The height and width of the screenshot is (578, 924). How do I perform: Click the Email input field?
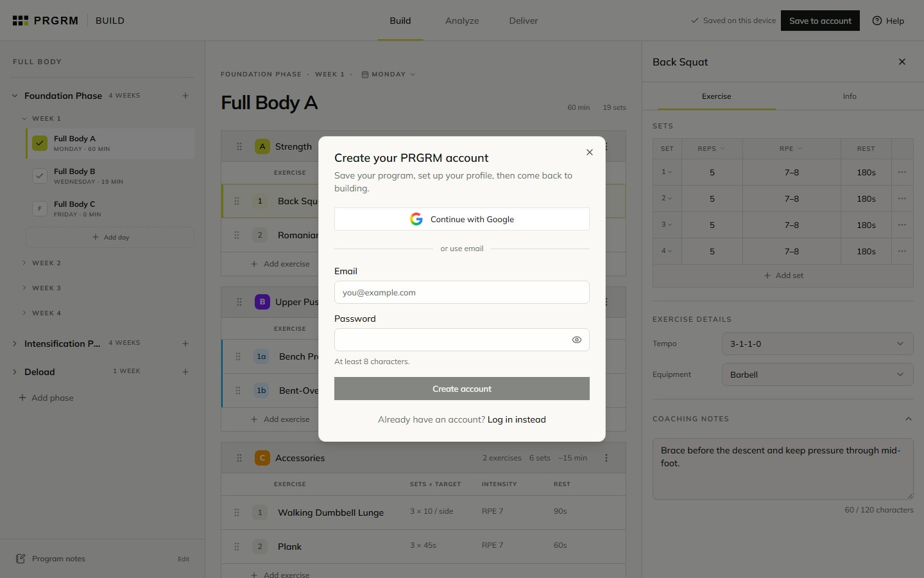pos(462,292)
